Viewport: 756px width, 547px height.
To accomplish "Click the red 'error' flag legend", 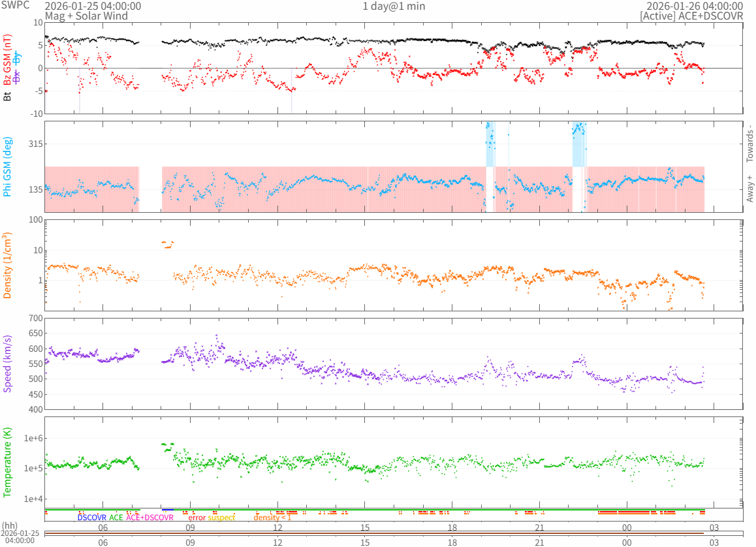I will point(197,518).
